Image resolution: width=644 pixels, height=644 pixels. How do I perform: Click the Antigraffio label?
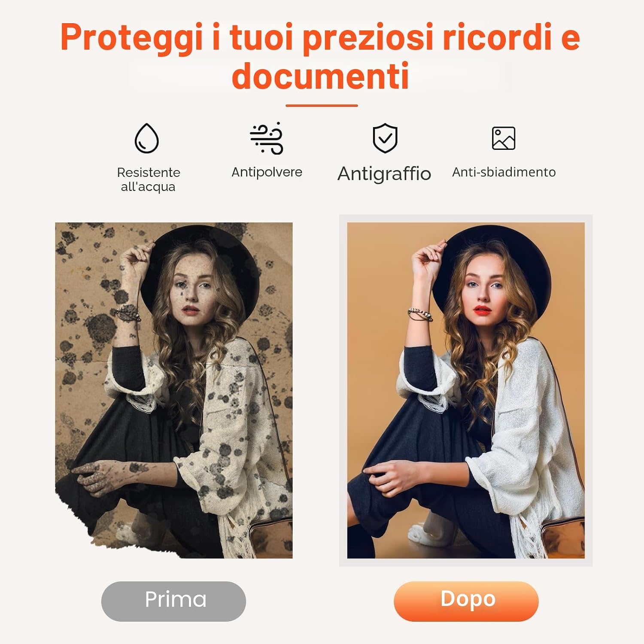pyautogui.click(x=384, y=174)
